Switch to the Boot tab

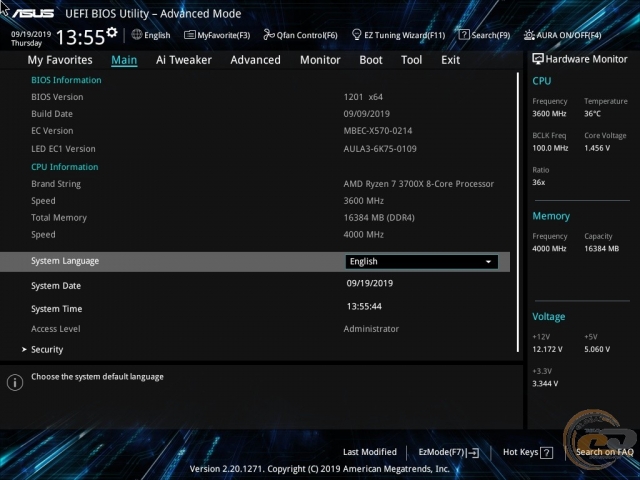coord(371,60)
